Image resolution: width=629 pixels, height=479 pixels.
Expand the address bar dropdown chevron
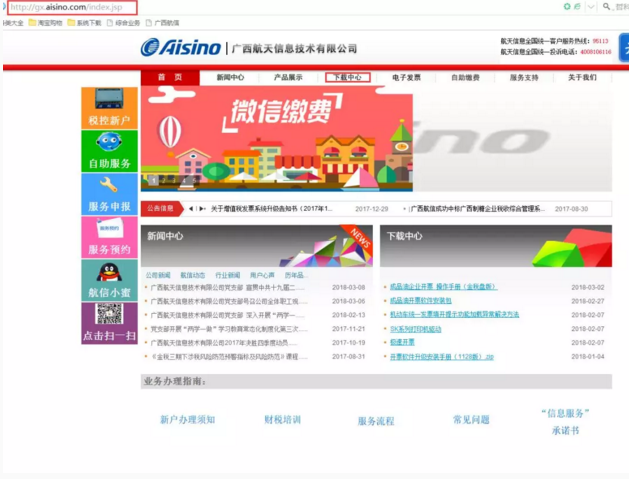pyautogui.click(x=591, y=6)
